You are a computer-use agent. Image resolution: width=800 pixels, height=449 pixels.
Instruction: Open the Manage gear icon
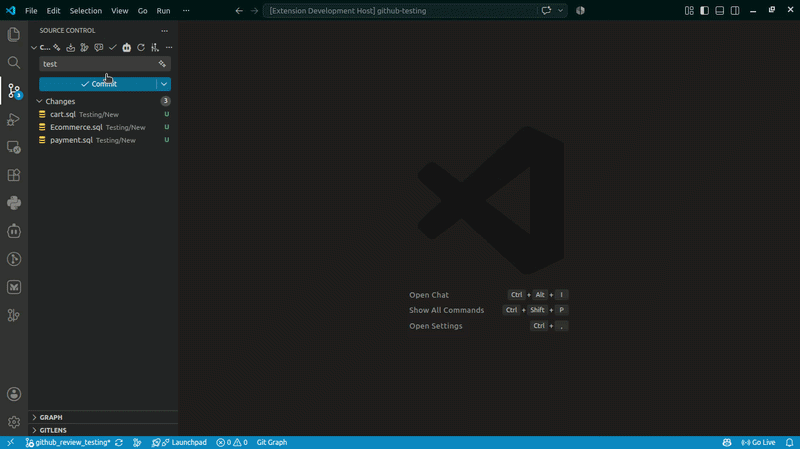(14, 422)
